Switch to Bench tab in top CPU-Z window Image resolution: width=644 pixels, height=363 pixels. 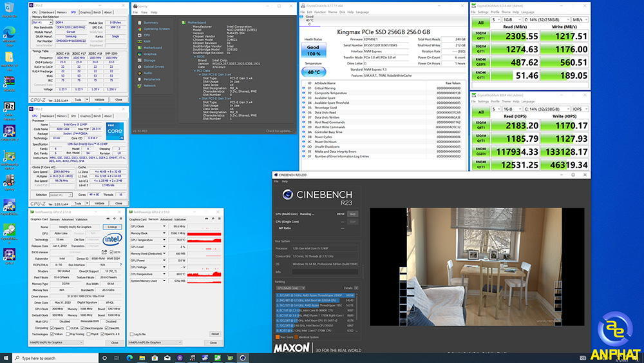click(97, 12)
